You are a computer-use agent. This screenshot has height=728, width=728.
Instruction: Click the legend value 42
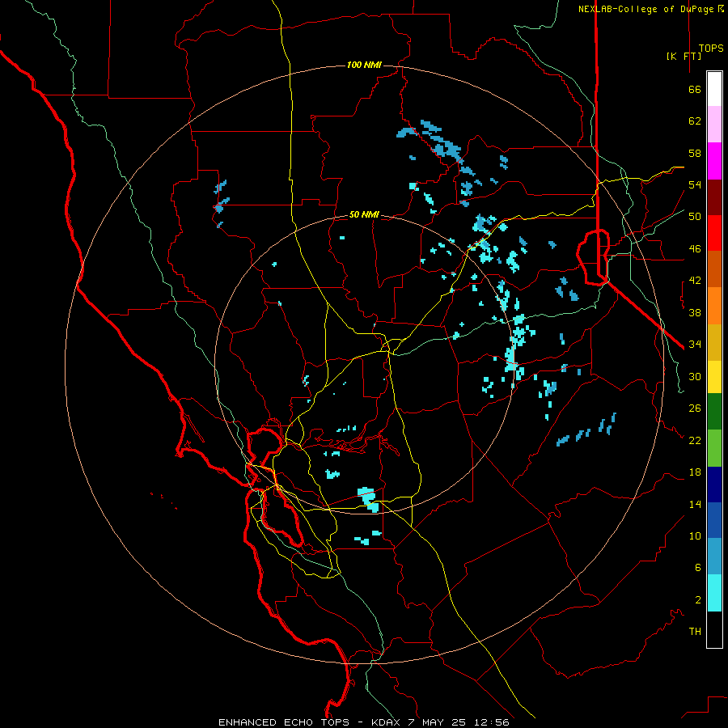coord(695,281)
